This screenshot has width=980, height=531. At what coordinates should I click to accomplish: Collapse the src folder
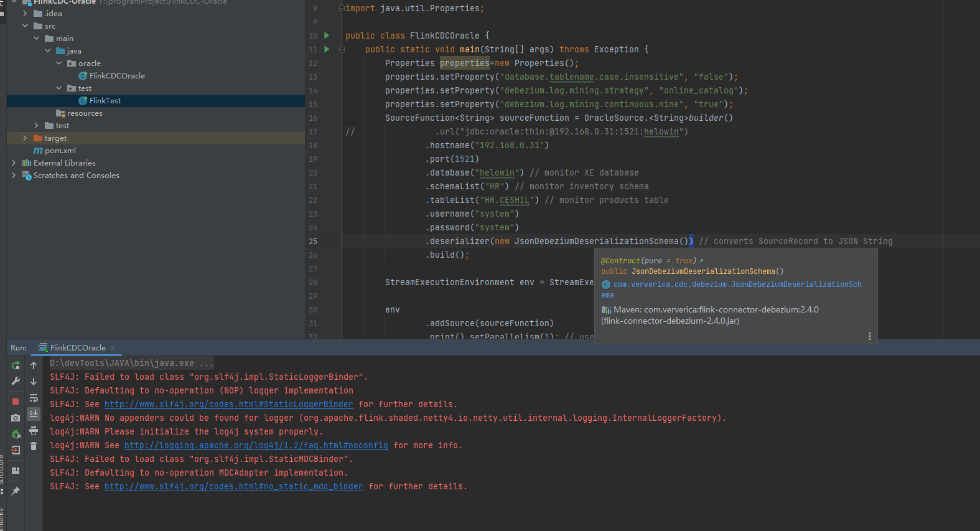click(25, 26)
